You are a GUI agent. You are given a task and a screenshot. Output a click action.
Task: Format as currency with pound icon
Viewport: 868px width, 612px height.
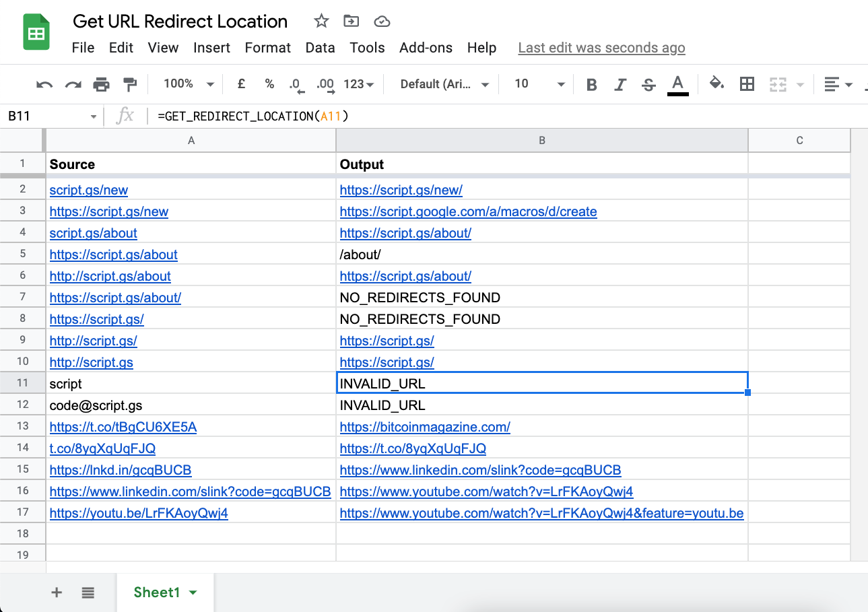pos(241,84)
